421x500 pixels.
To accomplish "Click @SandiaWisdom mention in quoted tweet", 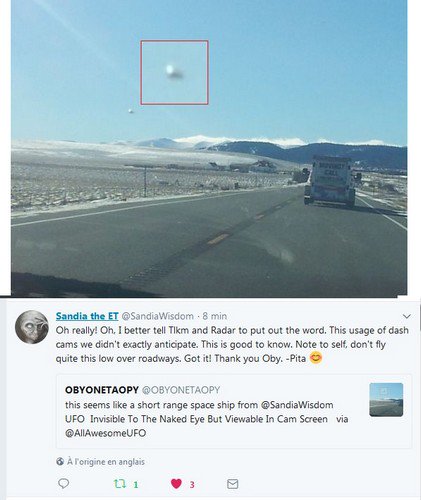I will click(x=297, y=405).
